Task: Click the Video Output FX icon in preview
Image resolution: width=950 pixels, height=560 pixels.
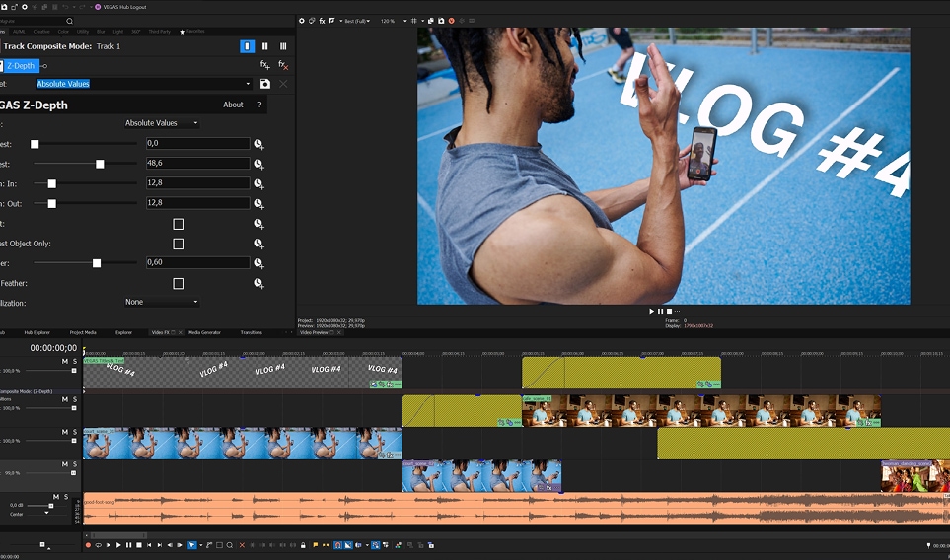Action: (322, 21)
